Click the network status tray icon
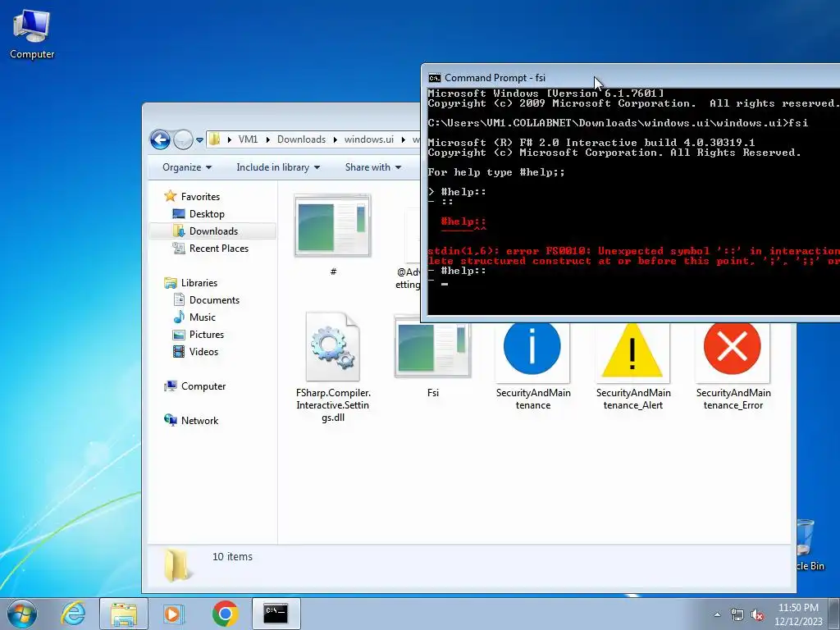840x630 pixels. (737, 615)
